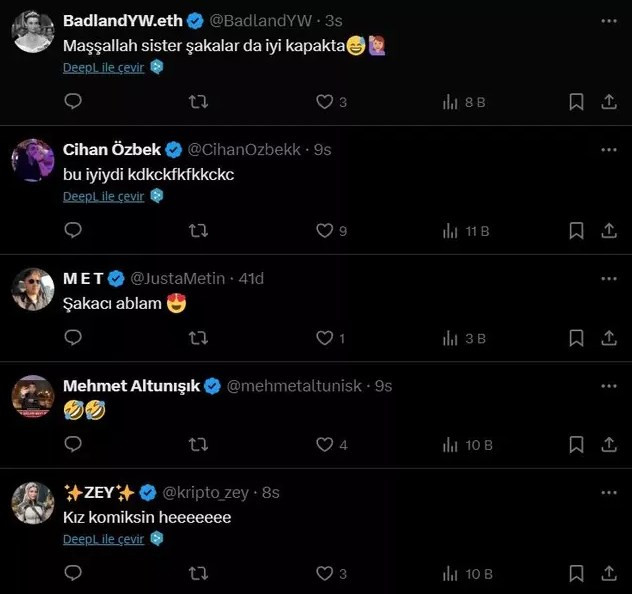Retweet Cihan Özbek's post
Viewport: 632px width, 594px height.
click(x=199, y=230)
